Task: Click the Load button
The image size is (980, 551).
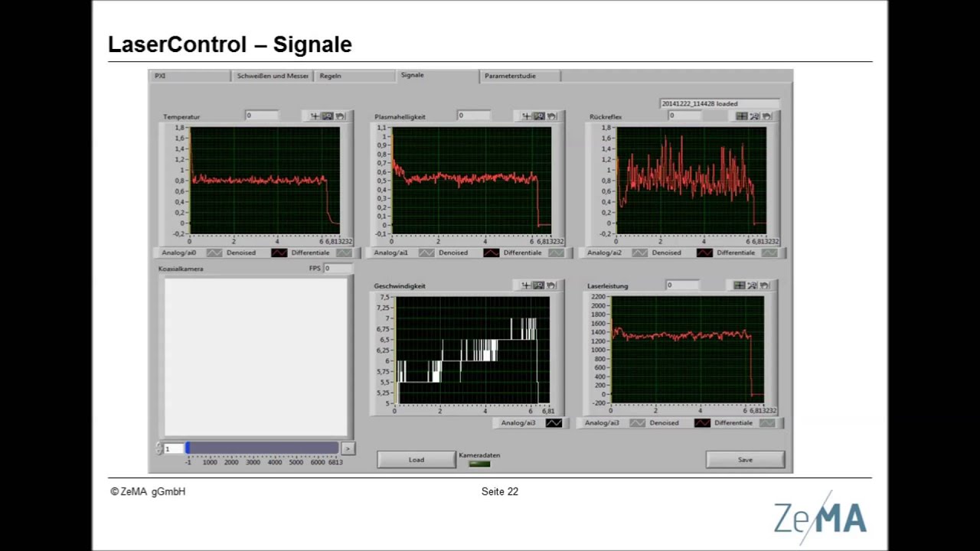Action: click(x=416, y=459)
